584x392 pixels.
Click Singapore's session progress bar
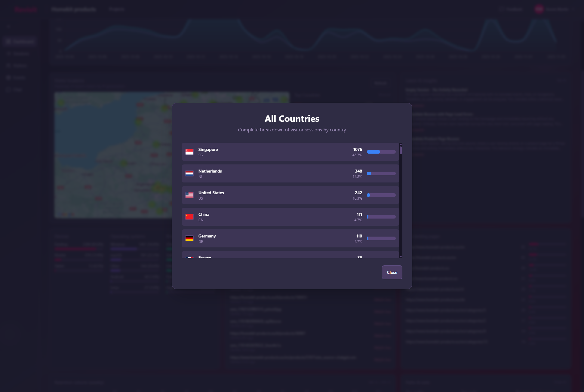pos(381,152)
